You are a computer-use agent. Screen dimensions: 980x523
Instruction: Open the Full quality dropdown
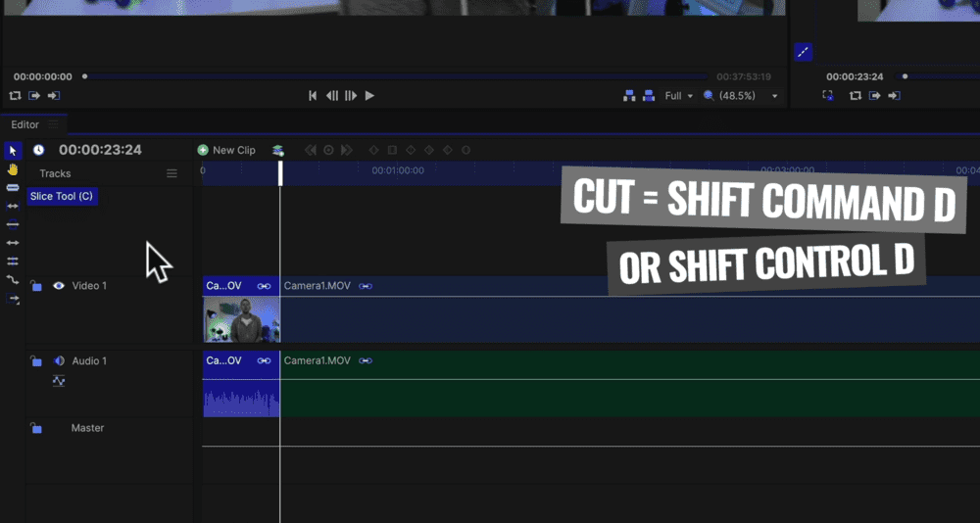click(679, 96)
